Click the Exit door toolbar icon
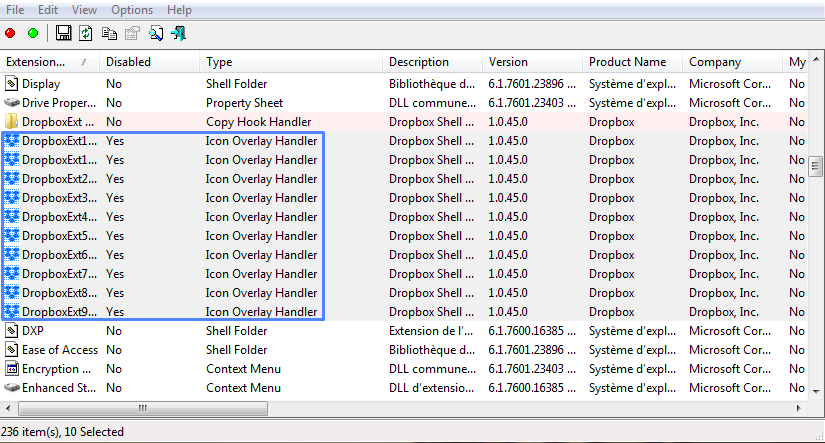 coord(179,33)
